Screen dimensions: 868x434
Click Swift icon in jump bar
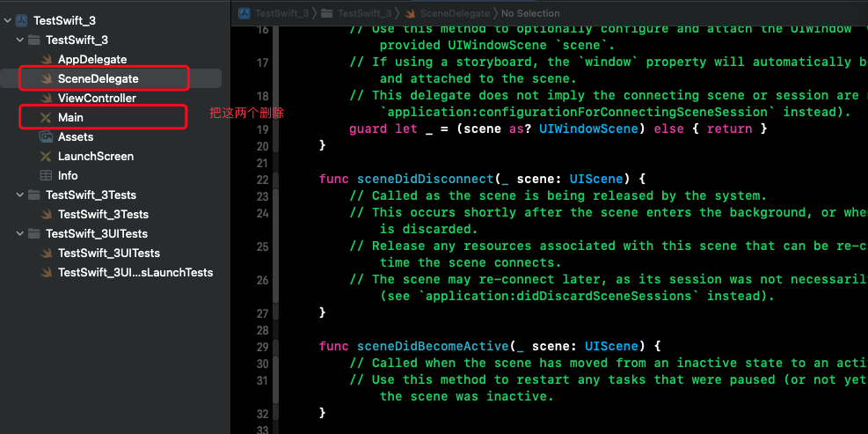pos(410,13)
